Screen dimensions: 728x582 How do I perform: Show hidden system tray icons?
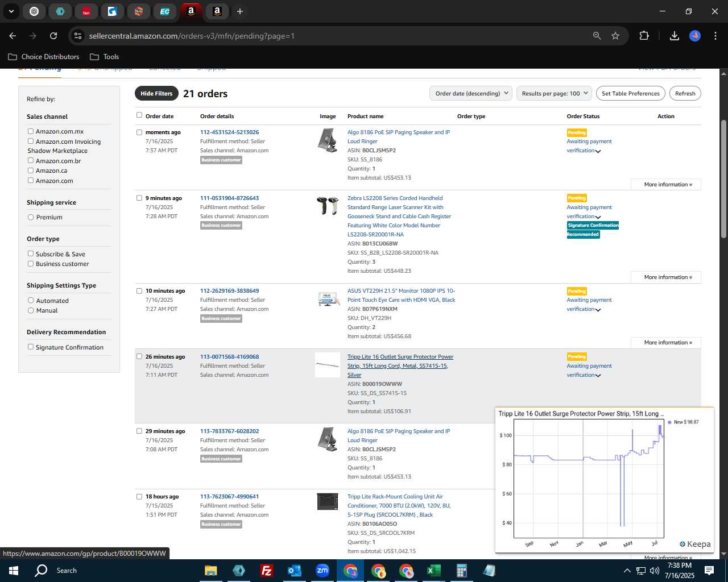(x=627, y=571)
